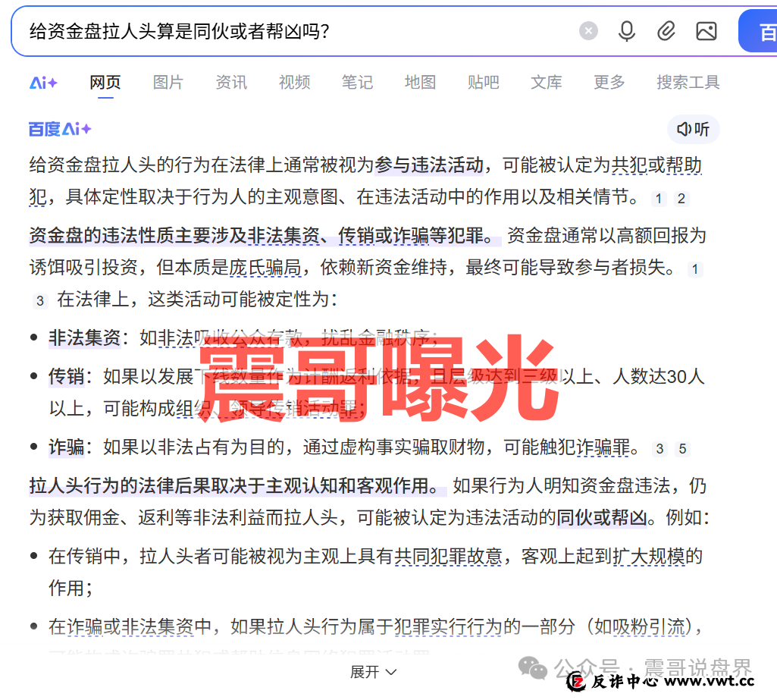
Task: Click the microphone voice search icon
Action: (627, 31)
